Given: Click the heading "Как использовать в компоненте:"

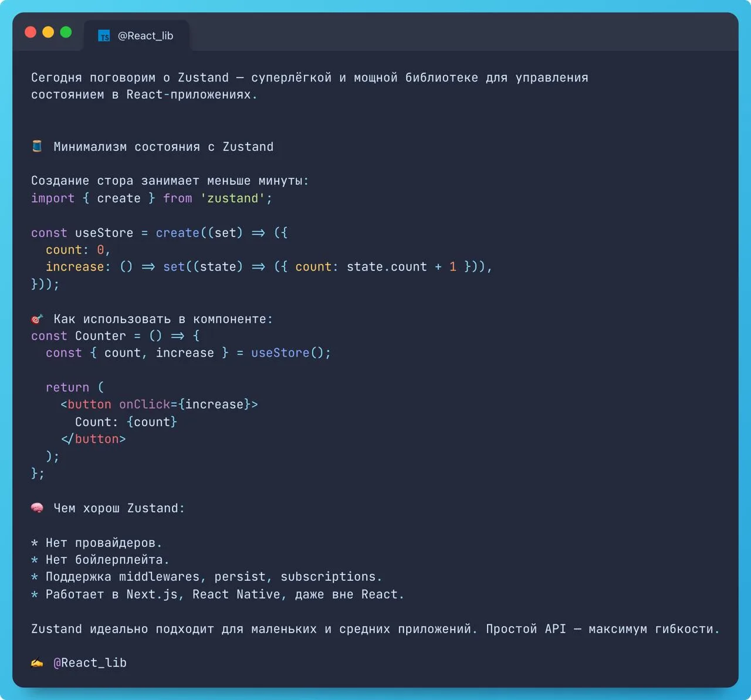Looking at the screenshot, I should pos(163,319).
